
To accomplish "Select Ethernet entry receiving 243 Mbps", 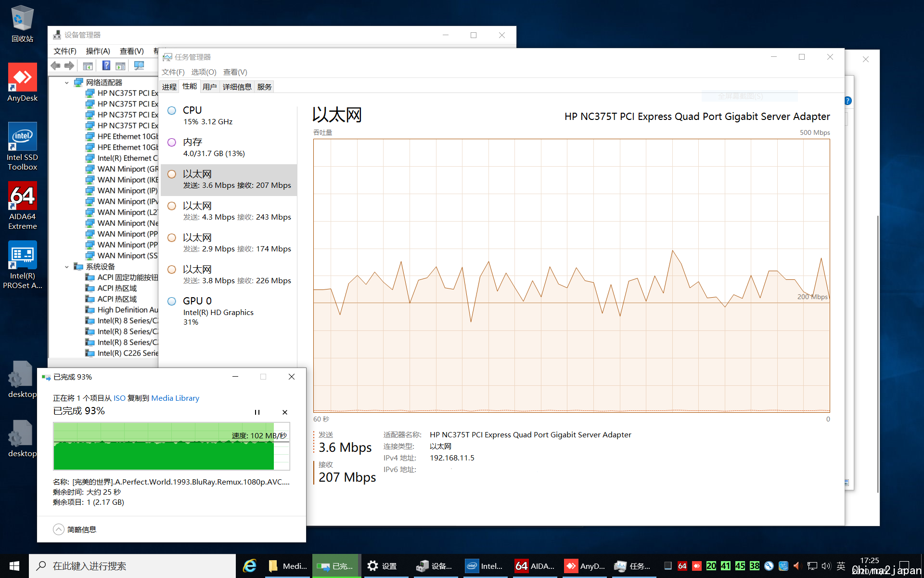I will click(229, 211).
